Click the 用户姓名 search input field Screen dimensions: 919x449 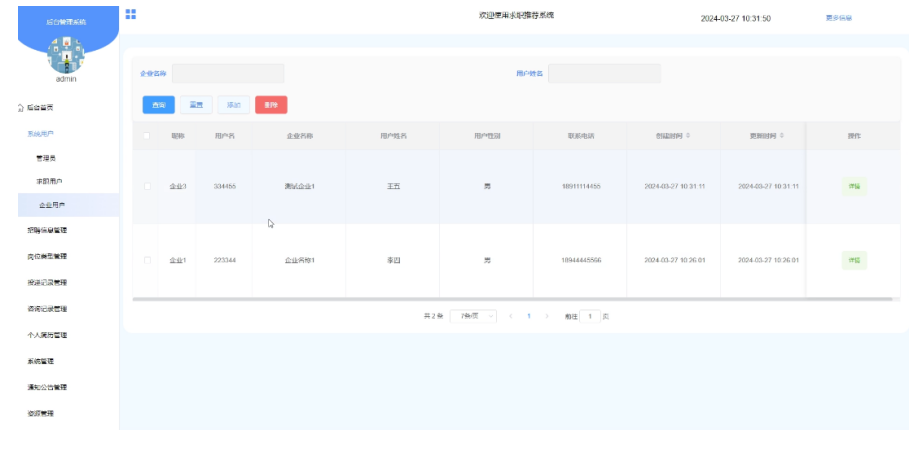coord(604,73)
